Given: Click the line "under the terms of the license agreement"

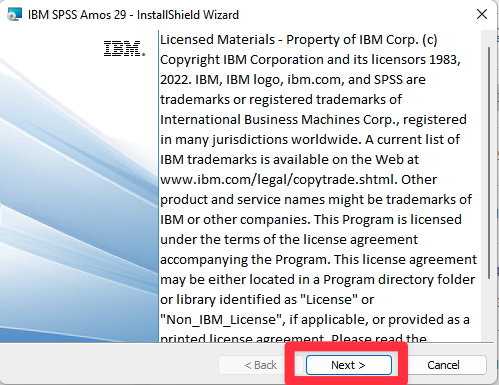Looking at the screenshot, I should click(x=289, y=240).
